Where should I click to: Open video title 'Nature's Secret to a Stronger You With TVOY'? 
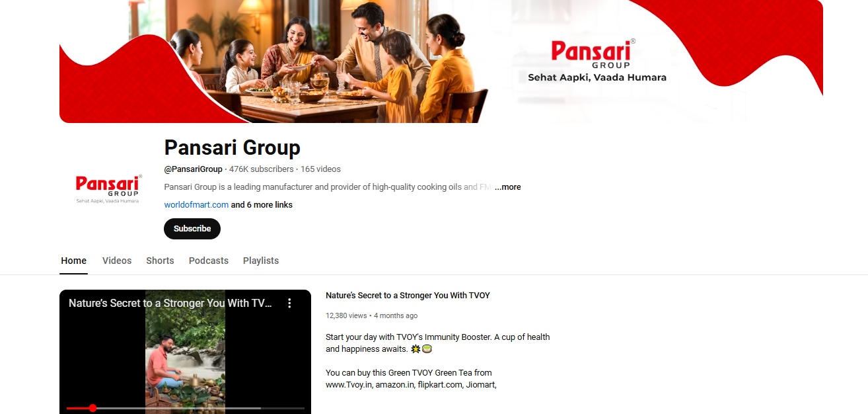(408, 296)
